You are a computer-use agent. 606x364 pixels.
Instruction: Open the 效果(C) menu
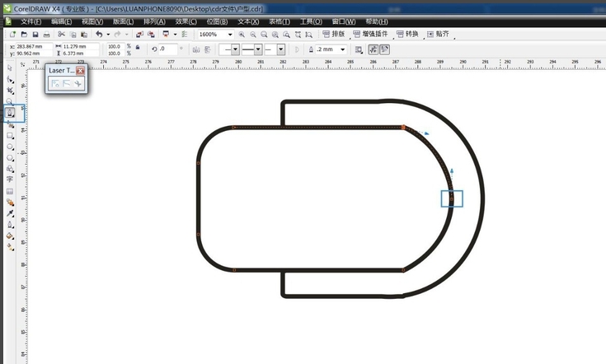(186, 21)
